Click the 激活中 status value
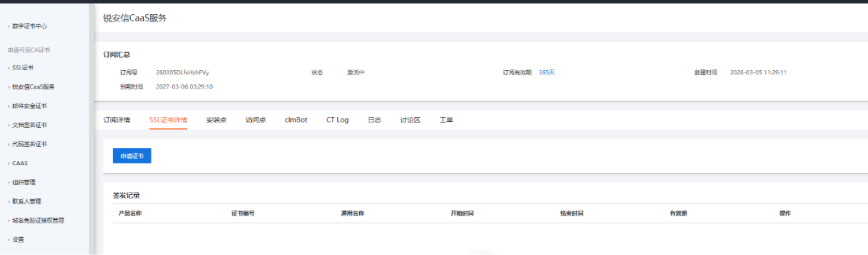The height and width of the screenshot is (255, 868). (x=356, y=73)
